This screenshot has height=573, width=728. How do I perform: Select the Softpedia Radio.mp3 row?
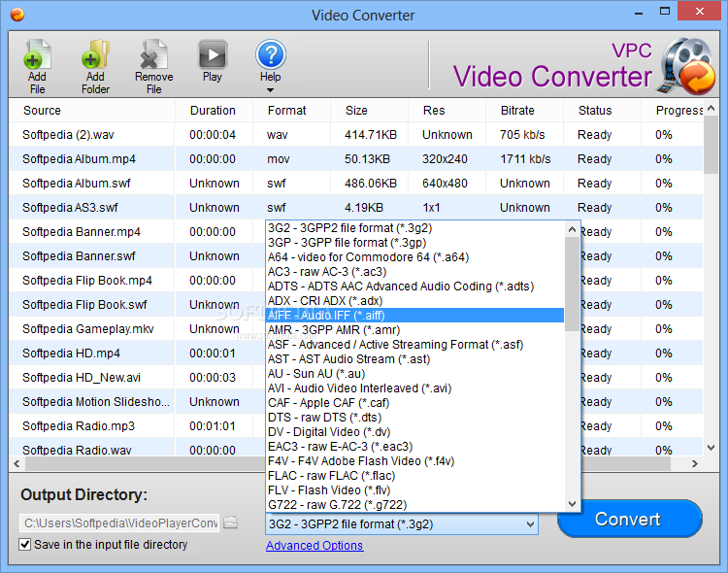(x=138, y=425)
